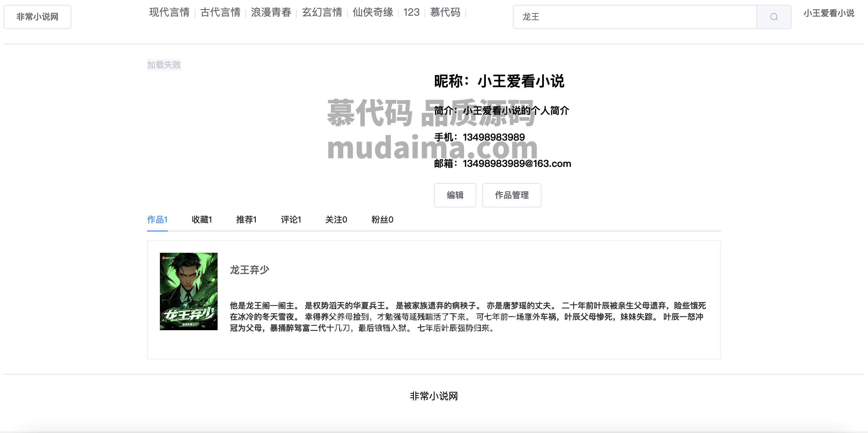Click the nickname 昵称：小王爱看小说
Viewport: 868px width, 433px height.
click(499, 81)
